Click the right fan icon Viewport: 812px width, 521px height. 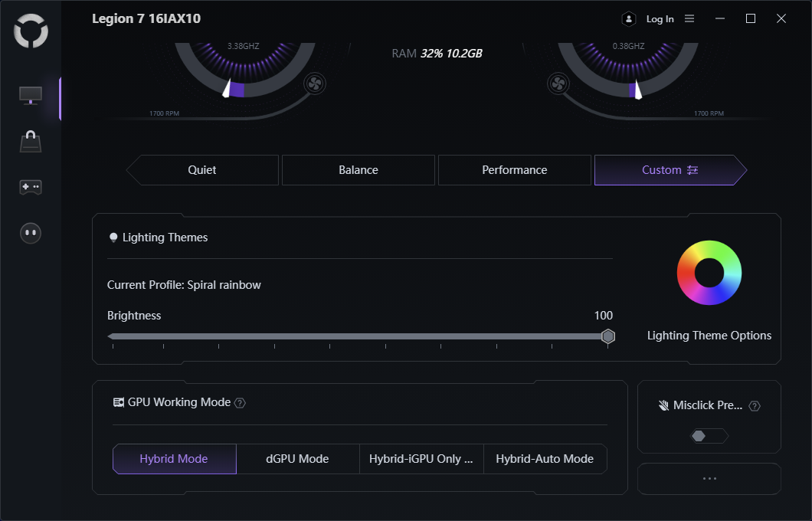tap(558, 84)
